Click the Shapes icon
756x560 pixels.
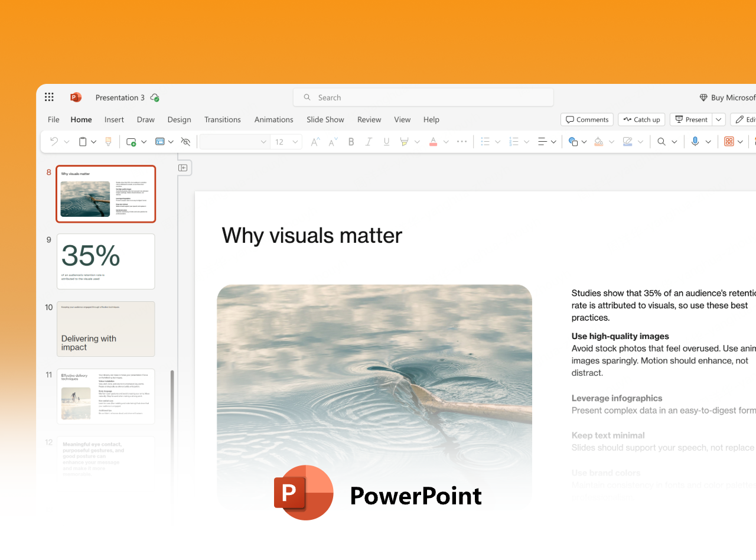coord(572,142)
